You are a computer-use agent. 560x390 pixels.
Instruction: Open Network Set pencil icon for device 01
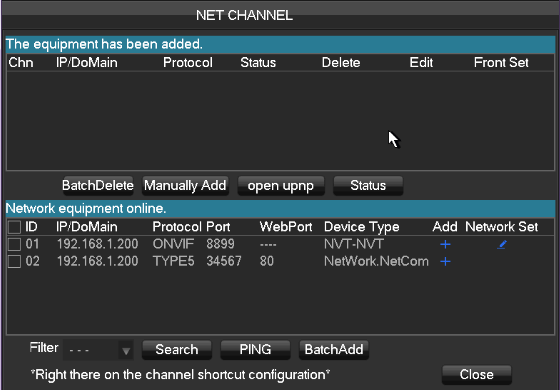point(502,245)
